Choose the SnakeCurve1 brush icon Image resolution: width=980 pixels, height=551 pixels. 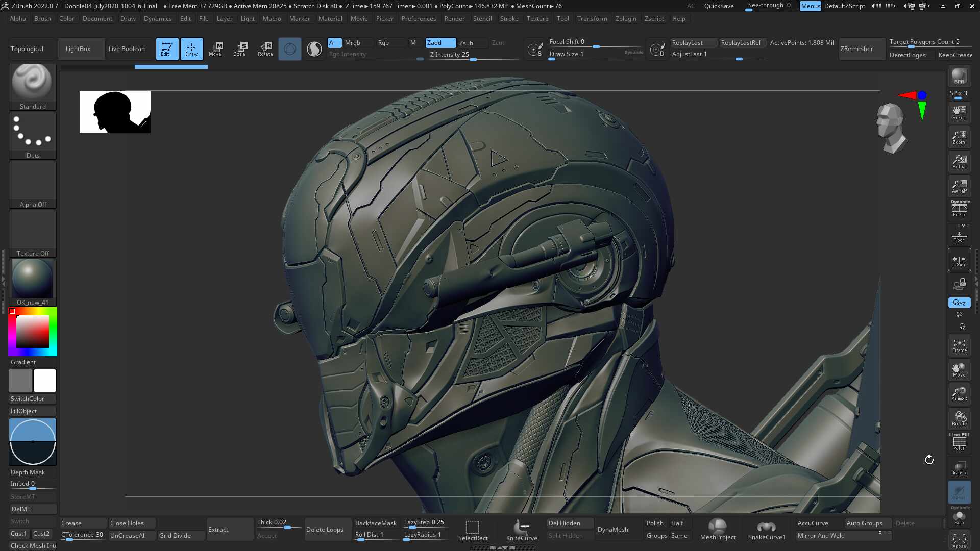pos(766,530)
